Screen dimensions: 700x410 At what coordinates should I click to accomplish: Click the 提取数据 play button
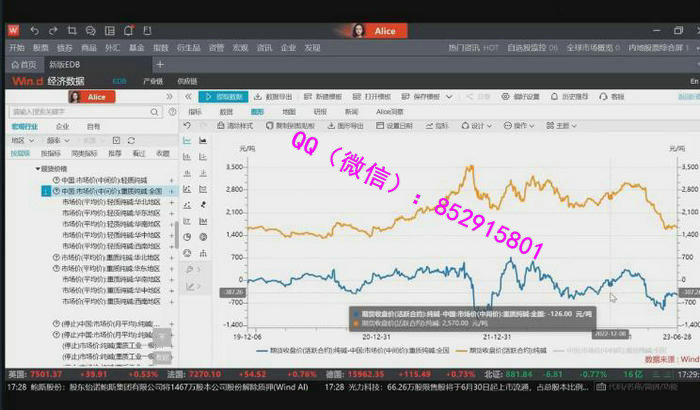223,96
